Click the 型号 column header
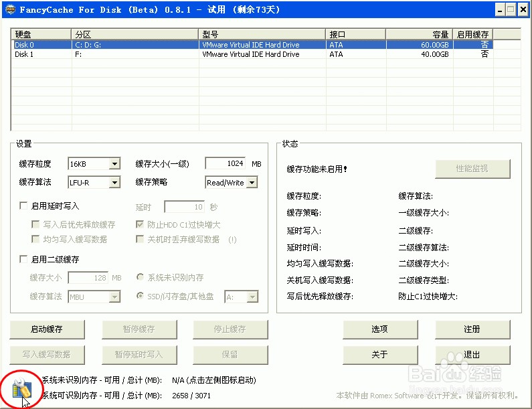Screen dimensions: 532x409 tap(262, 34)
